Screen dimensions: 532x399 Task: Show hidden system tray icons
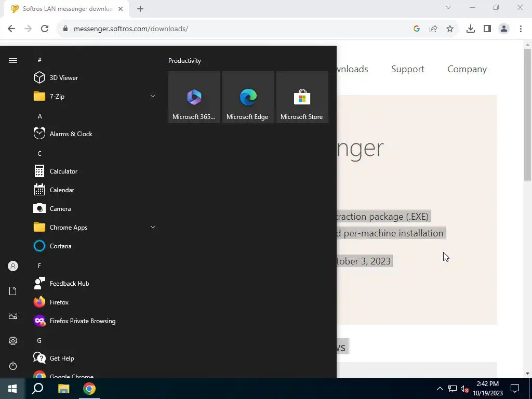440,389
